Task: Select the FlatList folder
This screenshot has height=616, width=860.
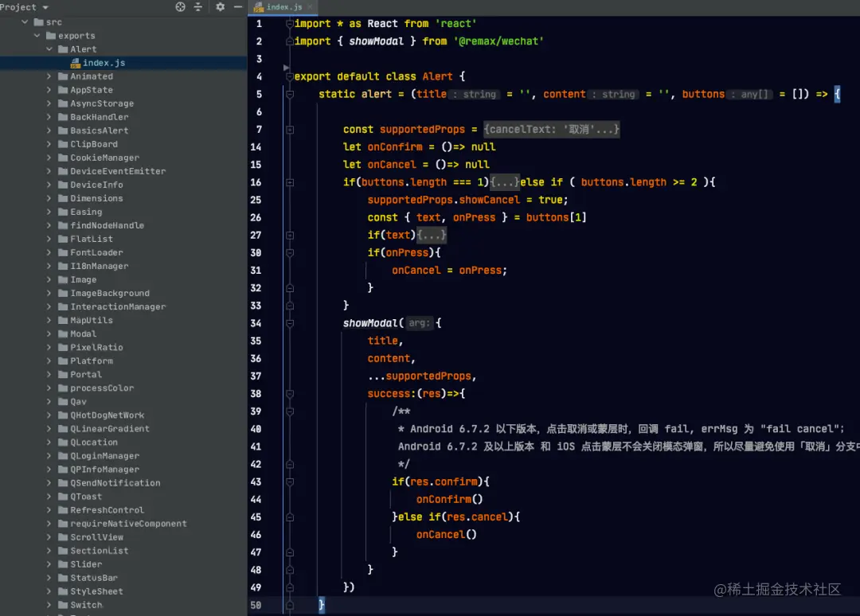Action: point(91,239)
